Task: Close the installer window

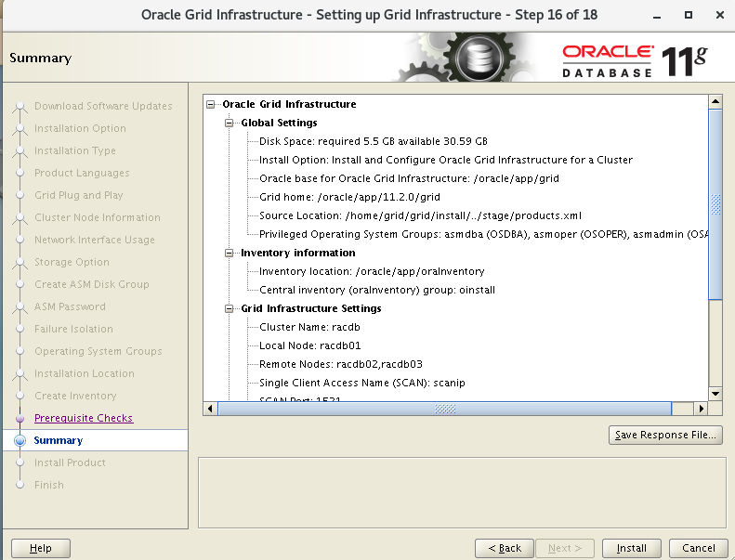Action: pos(720,15)
